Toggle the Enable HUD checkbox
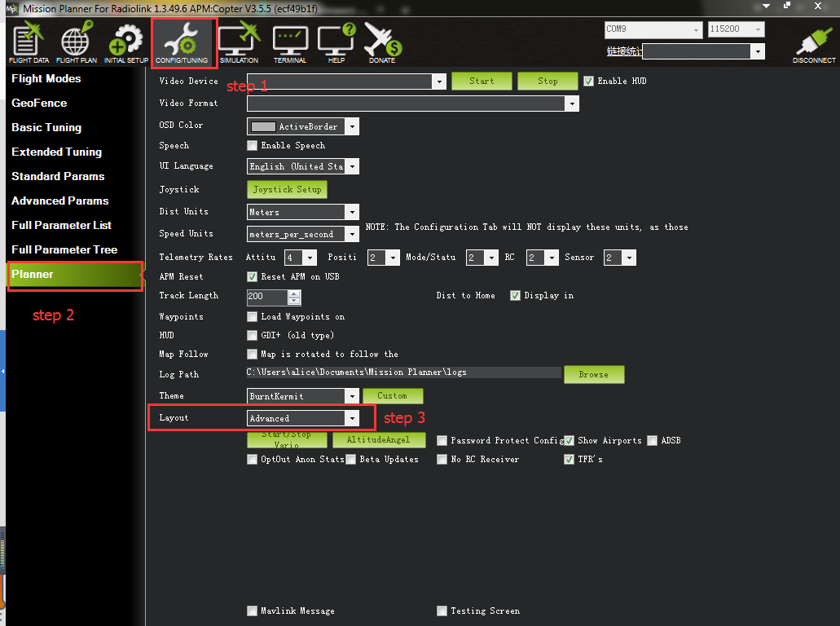Viewport: 840px width, 626px height. tap(589, 81)
